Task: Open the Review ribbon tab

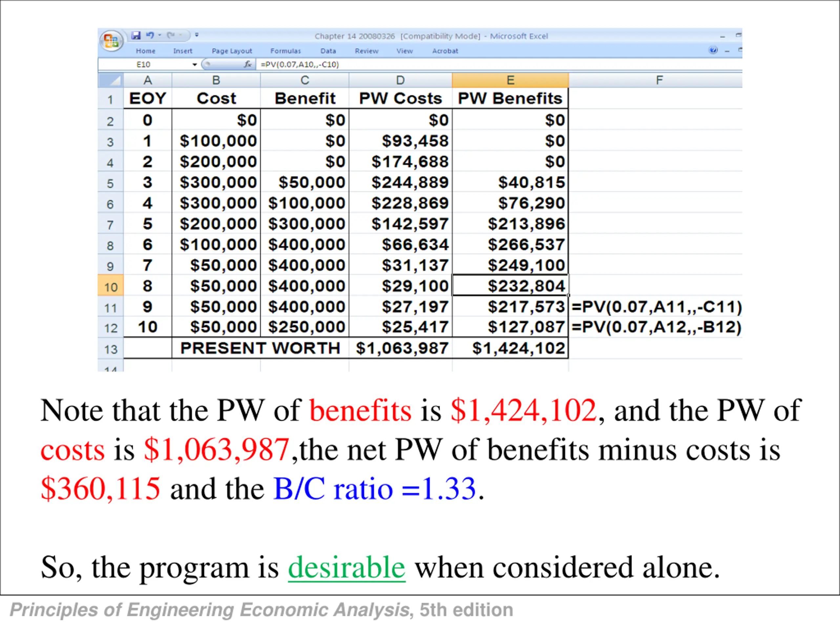Action: pos(367,51)
